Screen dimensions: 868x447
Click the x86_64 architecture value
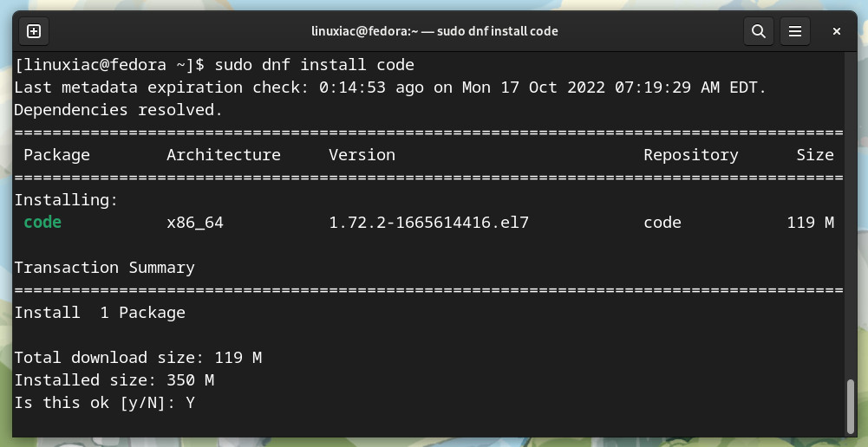[195, 223]
